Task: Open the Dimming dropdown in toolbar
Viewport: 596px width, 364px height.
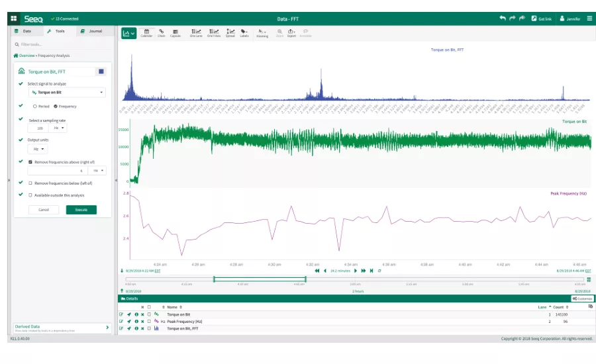Action: (x=262, y=33)
